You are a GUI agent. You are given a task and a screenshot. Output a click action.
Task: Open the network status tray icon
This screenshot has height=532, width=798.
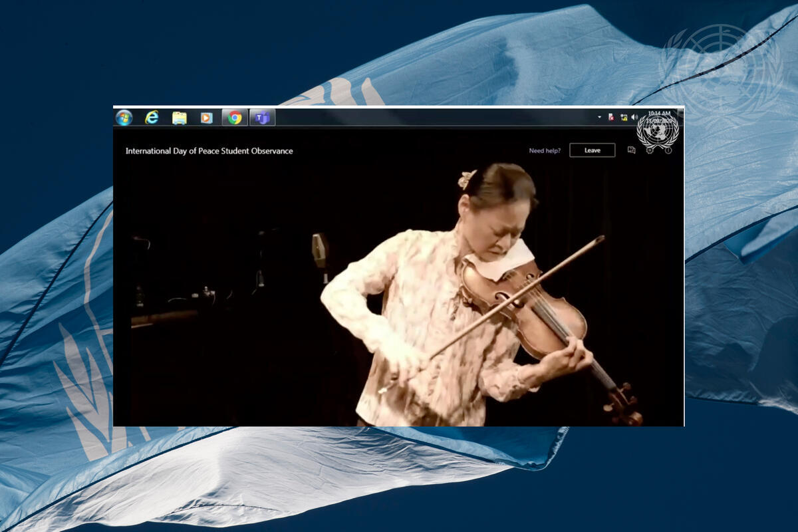click(x=624, y=117)
